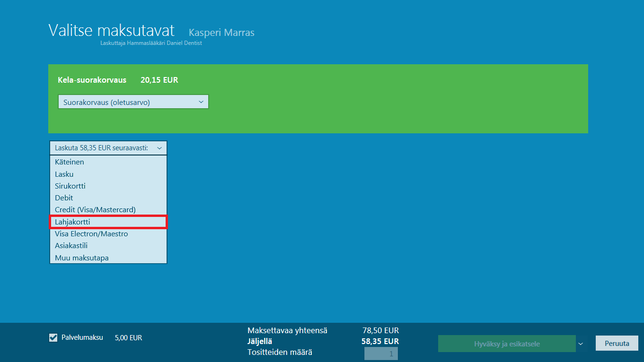Open the Suorakorvaus (oletusarvo) dropdown
The width and height of the screenshot is (644, 362).
pyautogui.click(x=133, y=102)
